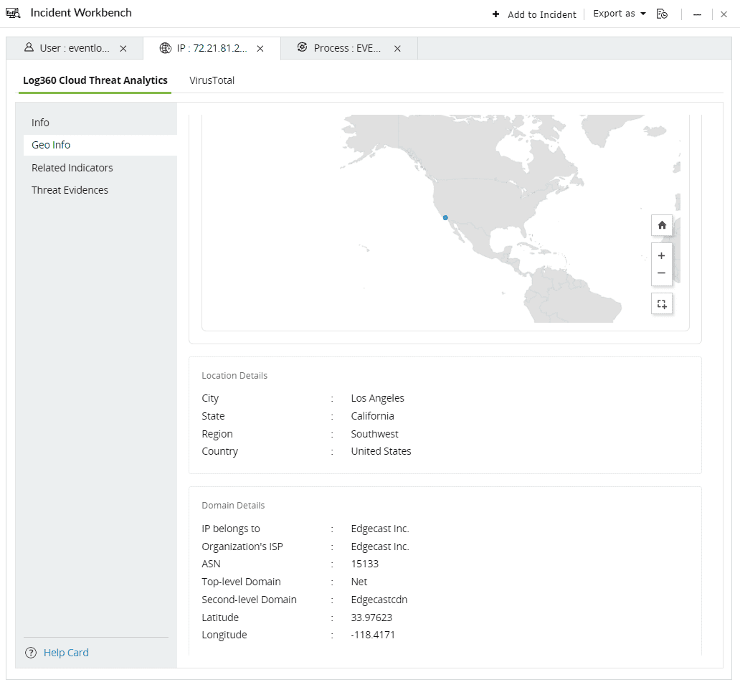This screenshot has height=700, width=740.
Task: Click the export history icon beside Export as
Action: (x=662, y=13)
